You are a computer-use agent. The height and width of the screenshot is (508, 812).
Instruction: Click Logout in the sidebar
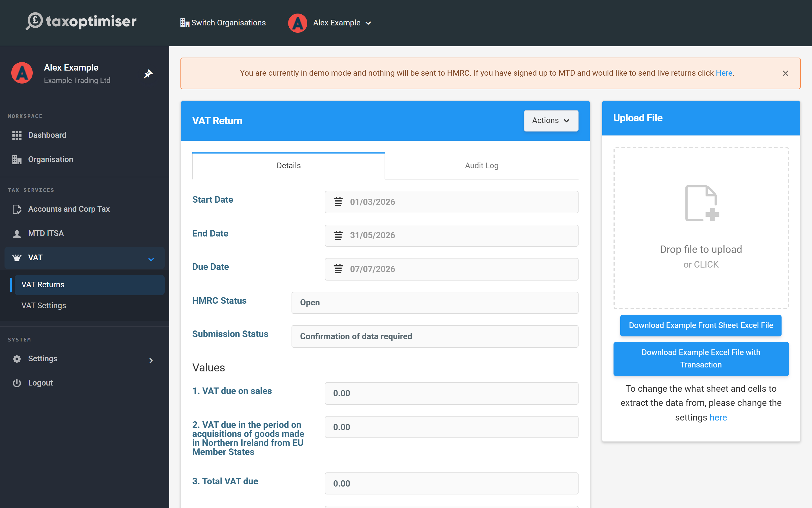85,383
